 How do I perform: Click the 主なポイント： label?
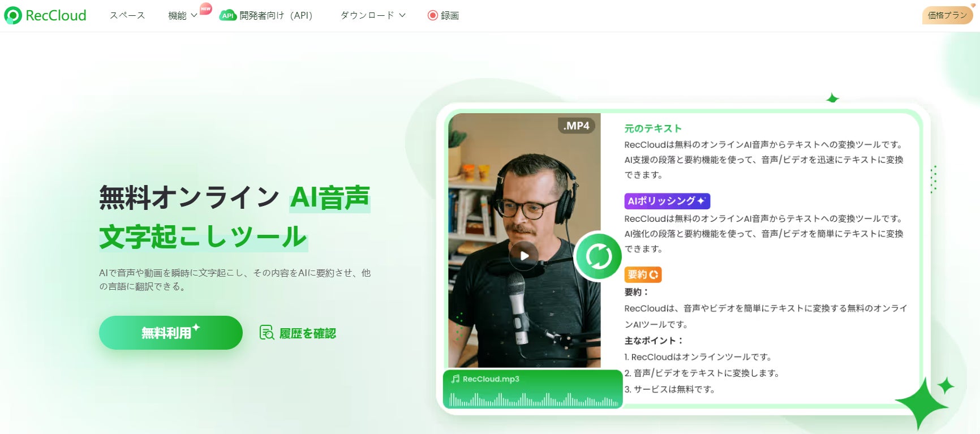click(x=654, y=341)
